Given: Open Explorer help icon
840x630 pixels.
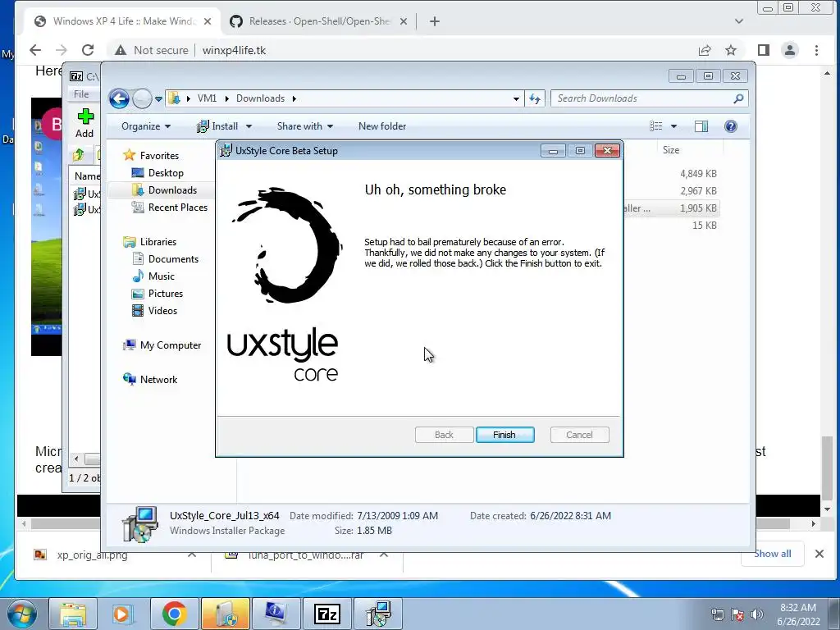Looking at the screenshot, I should [x=731, y=126].
